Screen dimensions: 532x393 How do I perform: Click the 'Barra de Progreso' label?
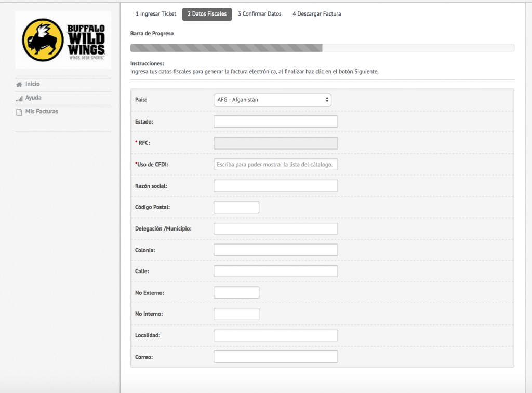click(152, 34)
